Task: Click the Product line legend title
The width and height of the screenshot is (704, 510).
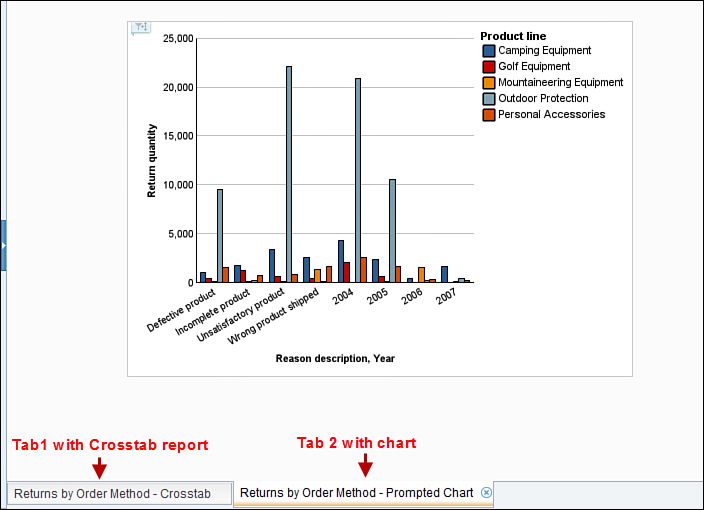Action: (x=513, y=36)
